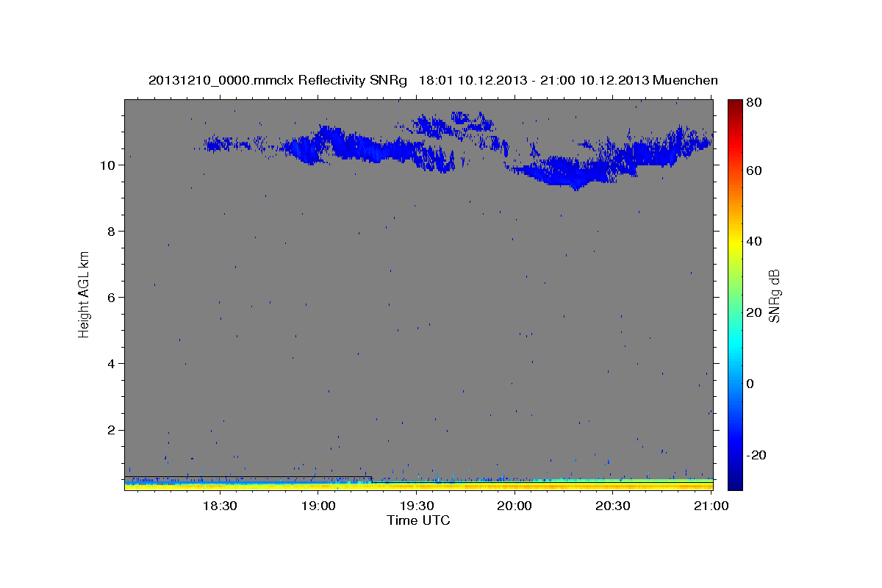Screen dimensions: 882x588
Task: Click the colorbar value 80
Action: [756, 103]
